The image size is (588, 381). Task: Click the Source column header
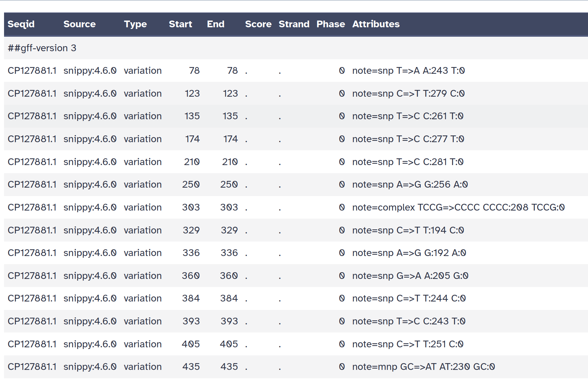pos(79,24)
